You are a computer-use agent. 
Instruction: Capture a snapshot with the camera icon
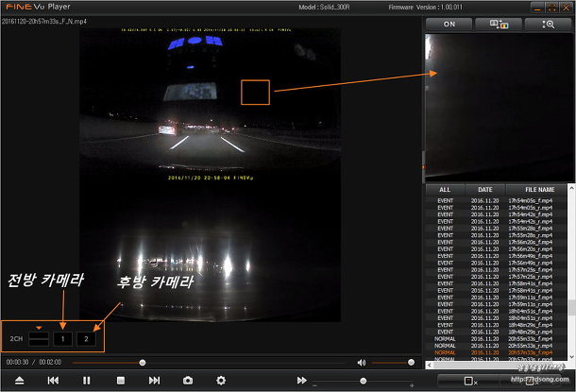click(188, 380)
